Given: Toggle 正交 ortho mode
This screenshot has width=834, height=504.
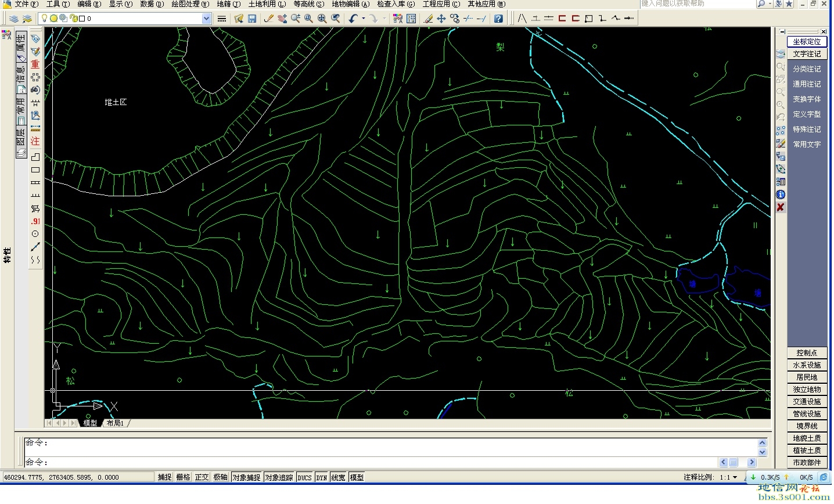Looking at the screenshot, I should [202, 477].
